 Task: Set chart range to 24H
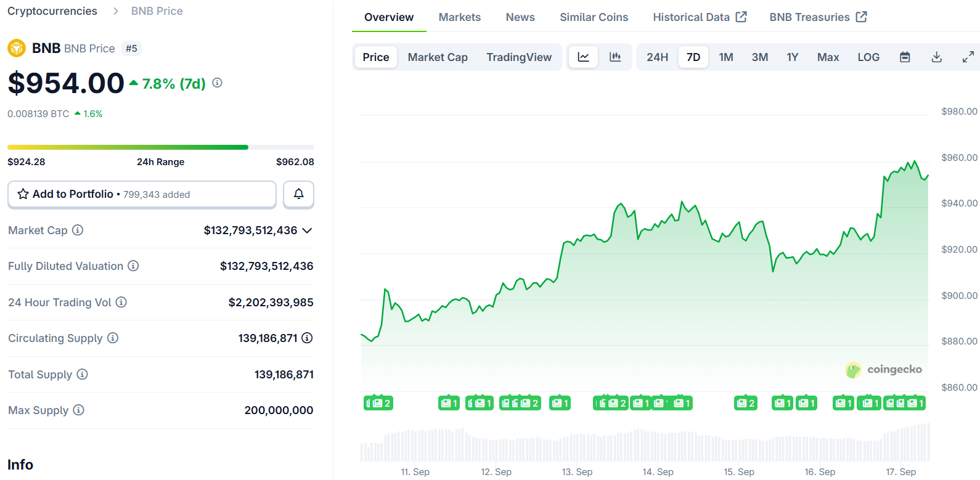click(x=657, y=57)
